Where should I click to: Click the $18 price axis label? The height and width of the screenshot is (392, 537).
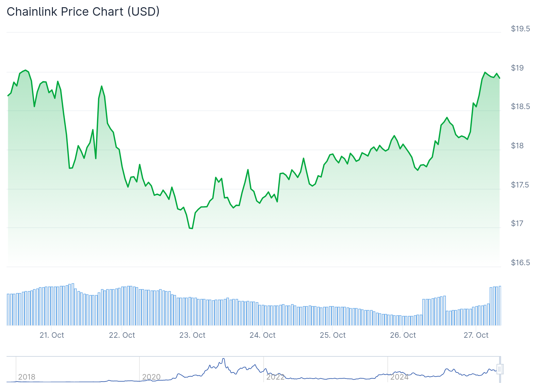517,146
